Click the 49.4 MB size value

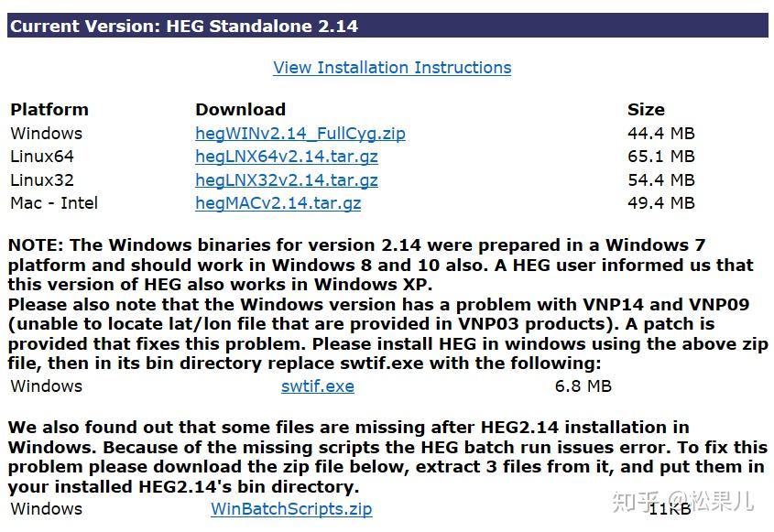click(x=661, y=203)
